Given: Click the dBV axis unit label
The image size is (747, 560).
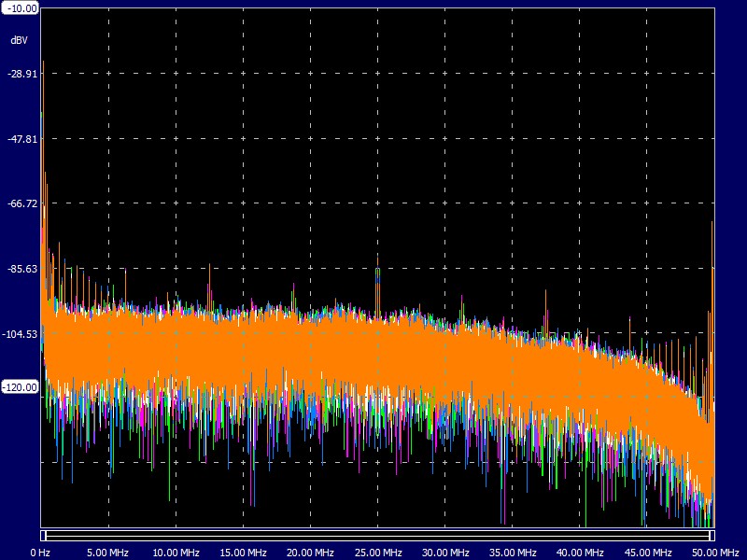Looking at the screenshot, I should (19, 40).
